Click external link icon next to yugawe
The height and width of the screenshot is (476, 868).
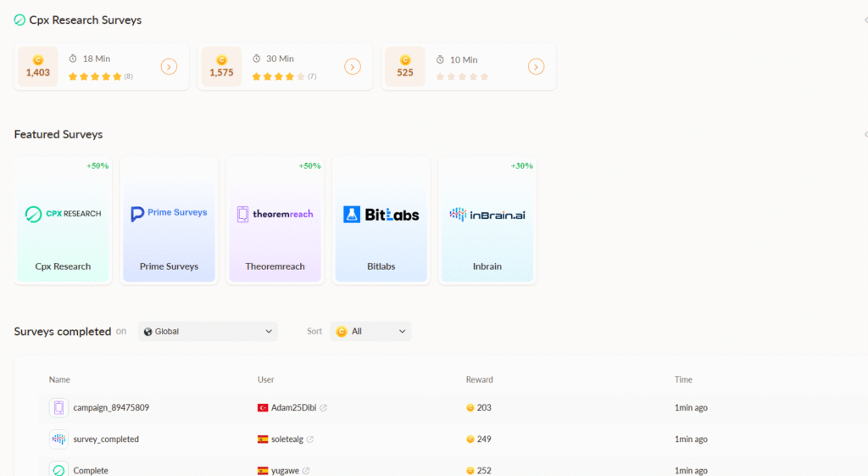pos(306,470)
